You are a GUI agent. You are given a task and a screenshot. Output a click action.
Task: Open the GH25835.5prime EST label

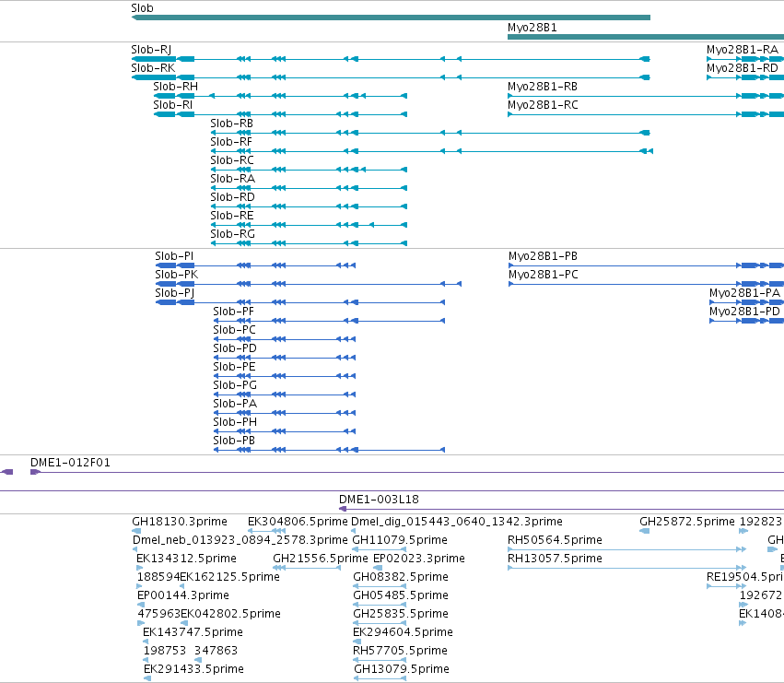[x=401, y=615]
